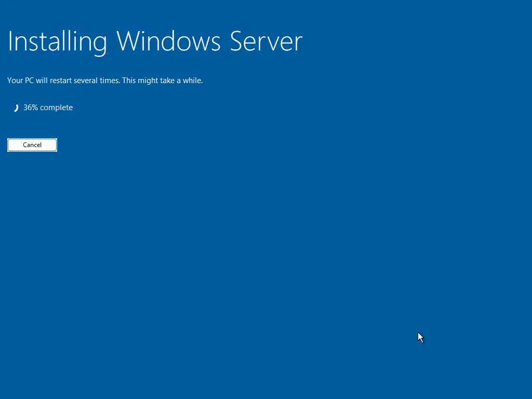Click the word "restart" in the subtitle
The height and width of the screenshot is (399, 532).
coord(61,81)
